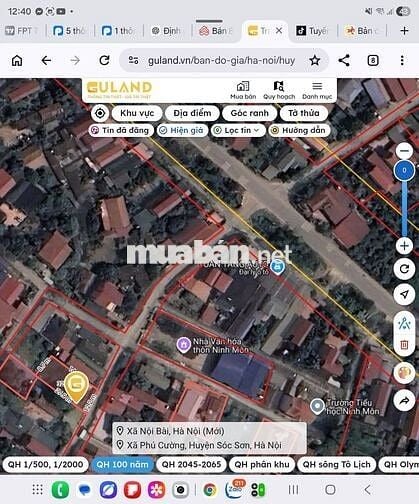Toggle Tin đã đăng listings
The width and height of the screenshot is (419, 504).
click(121, 130)
